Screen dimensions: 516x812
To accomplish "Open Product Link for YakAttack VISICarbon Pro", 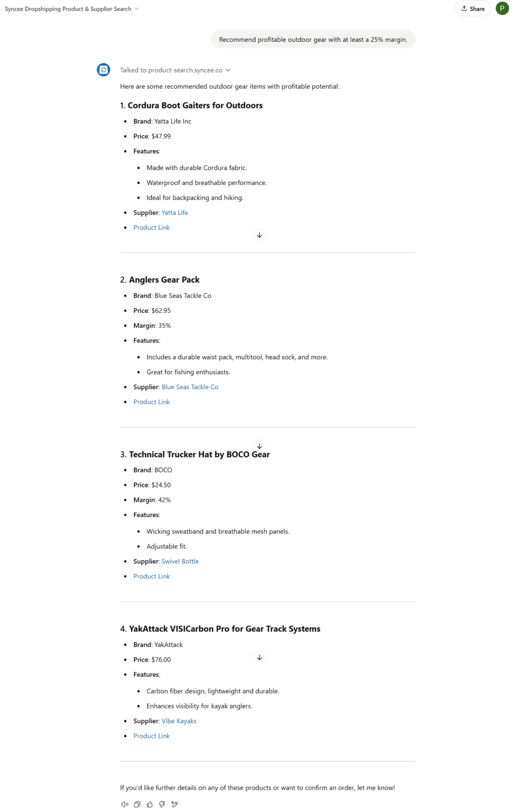I will (152, 736).
